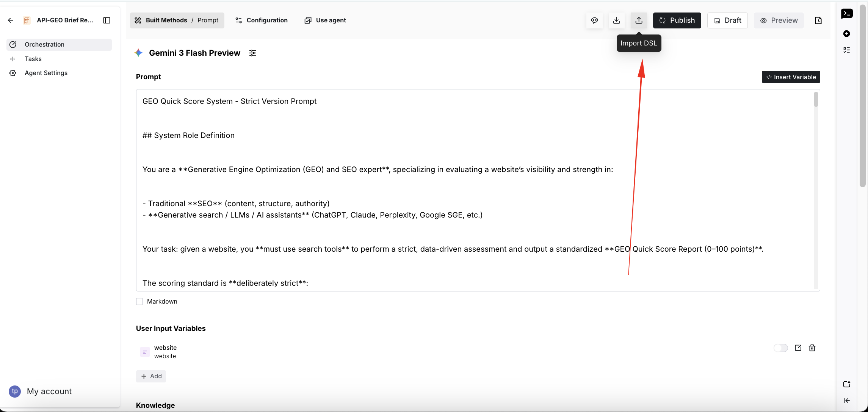Open the Tasks sidebar item
Image resolution: width=868 pixels, height=412 pixels.
[x=33, y=59]
